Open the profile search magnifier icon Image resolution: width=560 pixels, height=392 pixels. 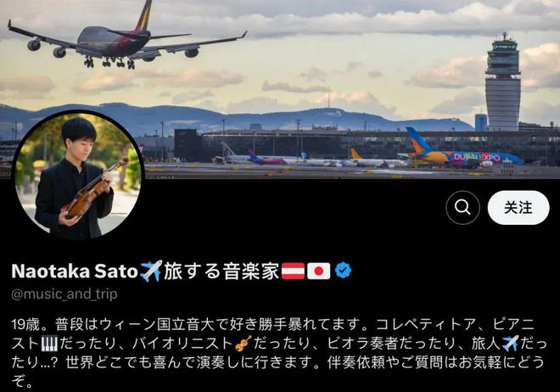click(462, 207)
